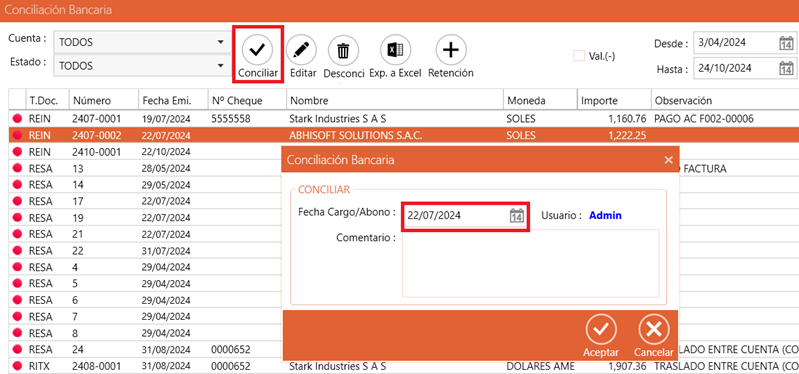
Task: Select the RESA 17 row
Action: click(145, 201)
